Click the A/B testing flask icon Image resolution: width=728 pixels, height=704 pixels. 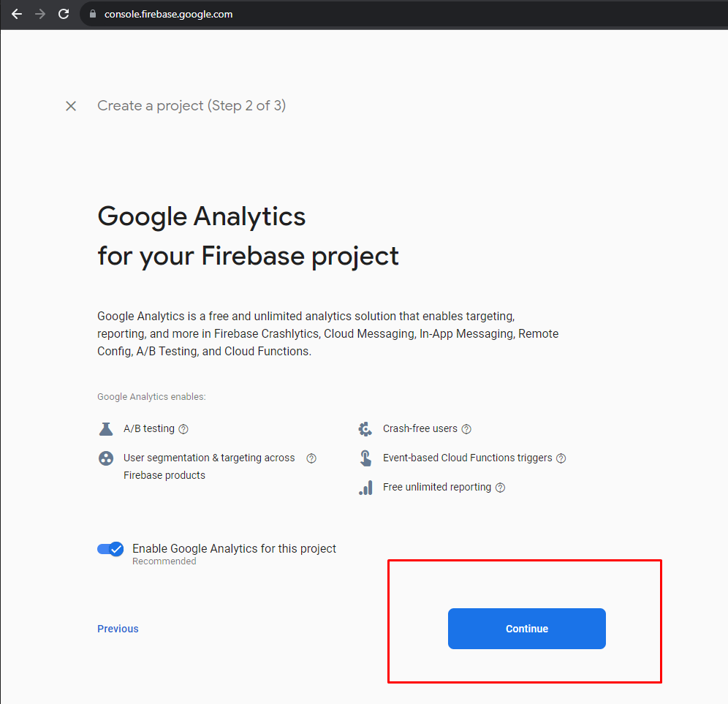coord(106,429)
